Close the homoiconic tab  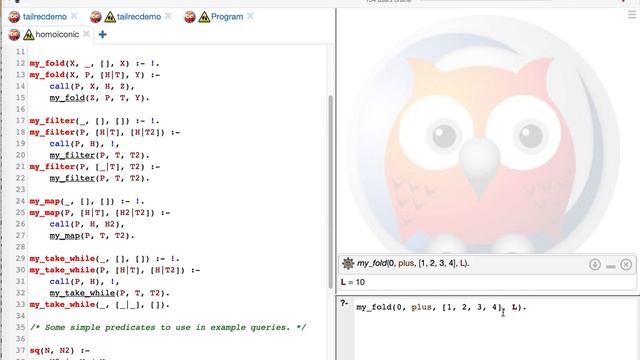click(x=86, y=34)
